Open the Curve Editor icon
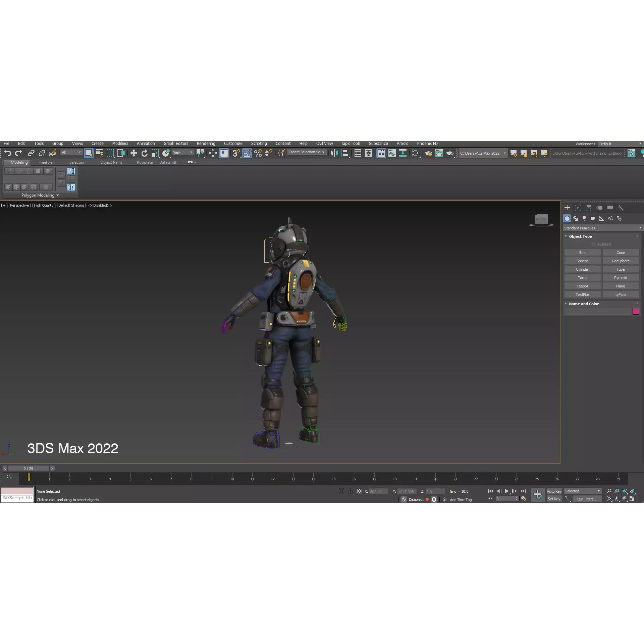The width and height of the screenshot is (644, 644). point(392,153)
